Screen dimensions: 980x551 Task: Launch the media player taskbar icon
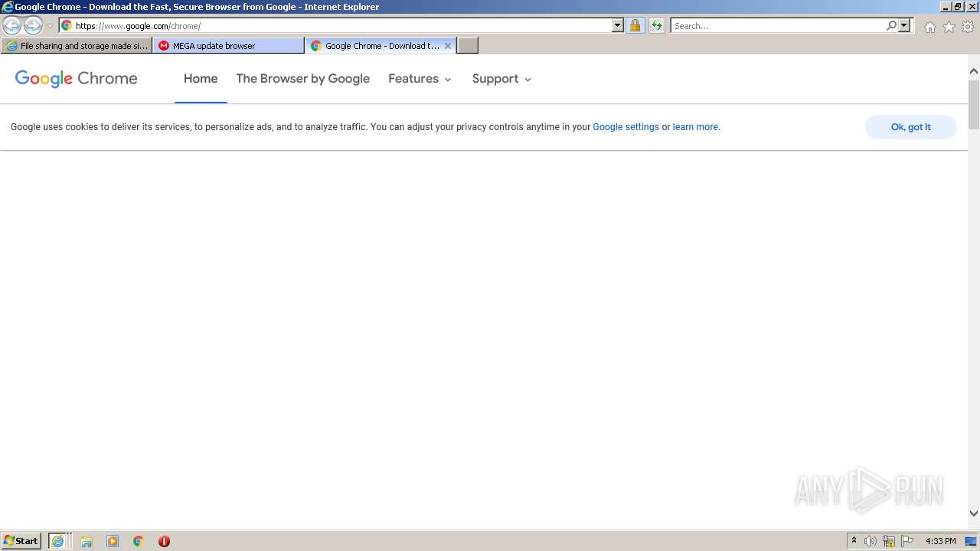click(113, 541)
